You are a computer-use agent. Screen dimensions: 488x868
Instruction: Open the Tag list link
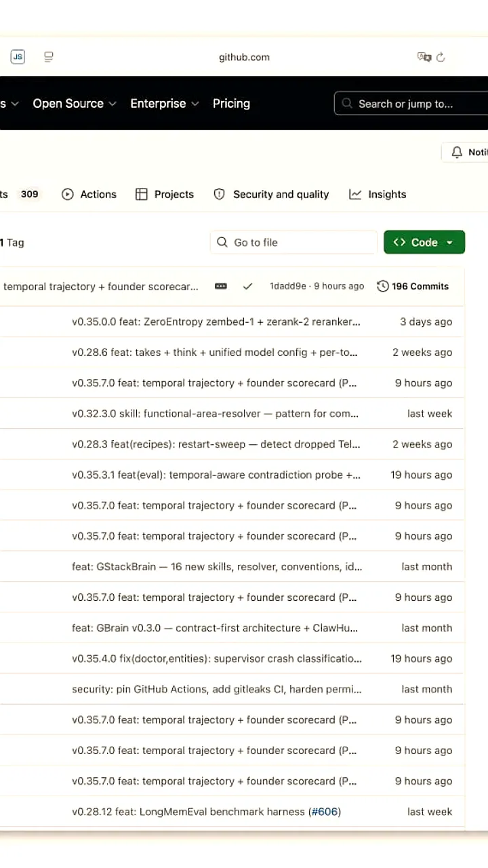click(12, 242)
